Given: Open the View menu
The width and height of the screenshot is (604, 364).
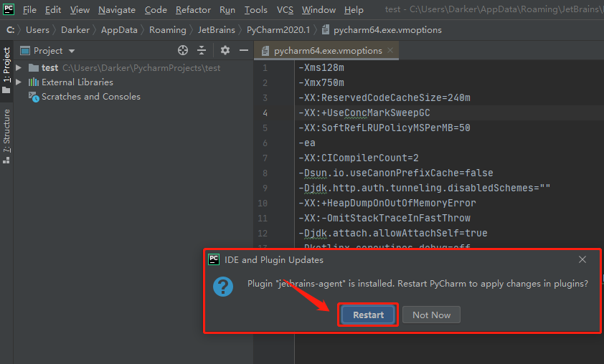Looking at the screenshot, I should tap(80, 10).
